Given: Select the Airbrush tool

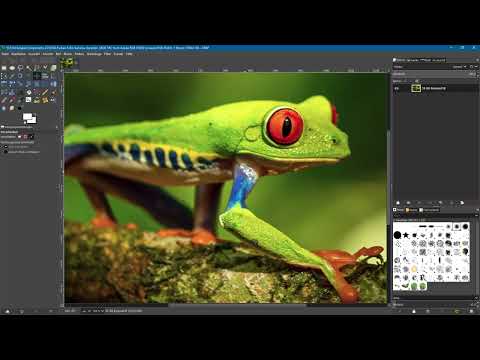Looking at the screenshot, I should pyautogui.click(x=12, y=100).
